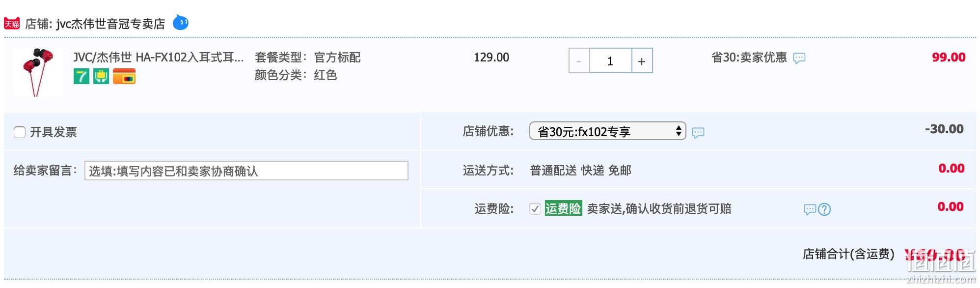980x288 pixels.
Task: Click the green 7-day return icon
Action: (x=82, y=76)
